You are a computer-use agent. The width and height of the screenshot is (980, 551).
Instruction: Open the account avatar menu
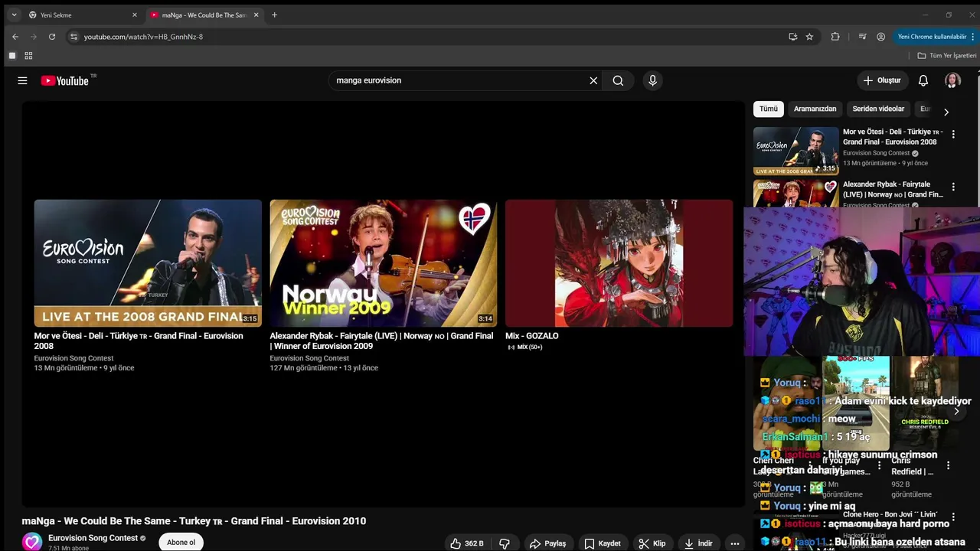(x=952, y=80)
